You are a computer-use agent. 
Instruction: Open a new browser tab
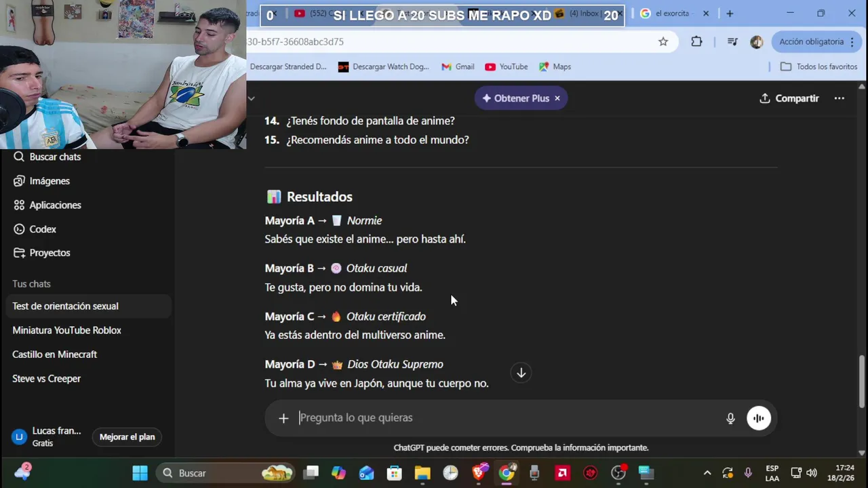tap(730, 14)
